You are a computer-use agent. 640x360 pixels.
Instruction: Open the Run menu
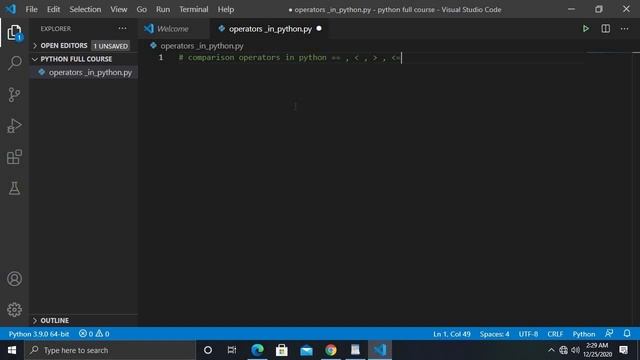[163, 9]
